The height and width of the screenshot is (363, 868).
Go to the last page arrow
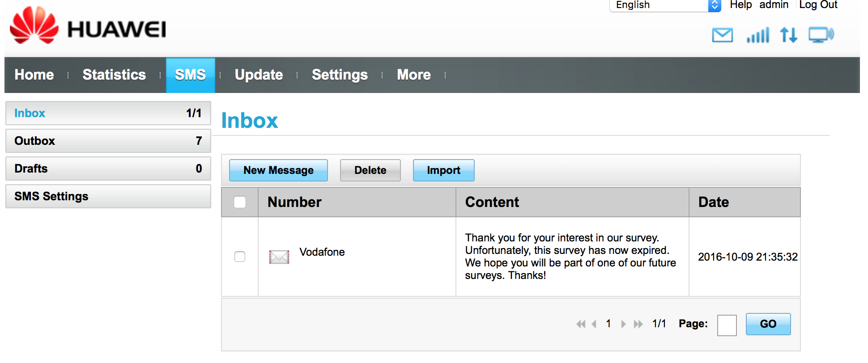638,324
